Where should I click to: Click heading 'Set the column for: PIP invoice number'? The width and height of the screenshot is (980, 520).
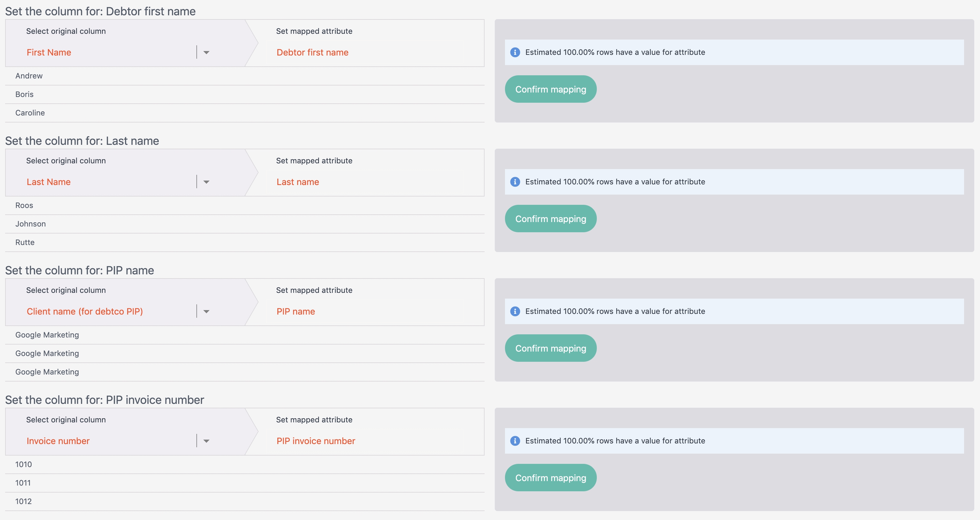(x=105, y=400)
